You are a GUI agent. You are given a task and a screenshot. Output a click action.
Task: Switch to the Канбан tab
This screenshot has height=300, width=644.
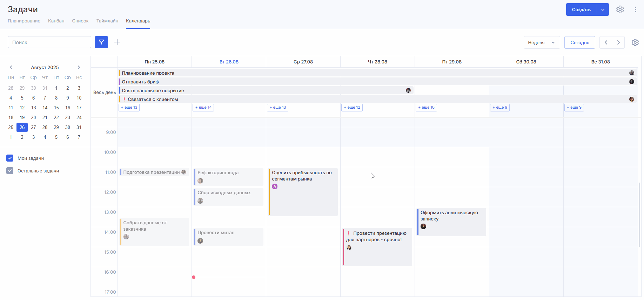pos(56,21)
